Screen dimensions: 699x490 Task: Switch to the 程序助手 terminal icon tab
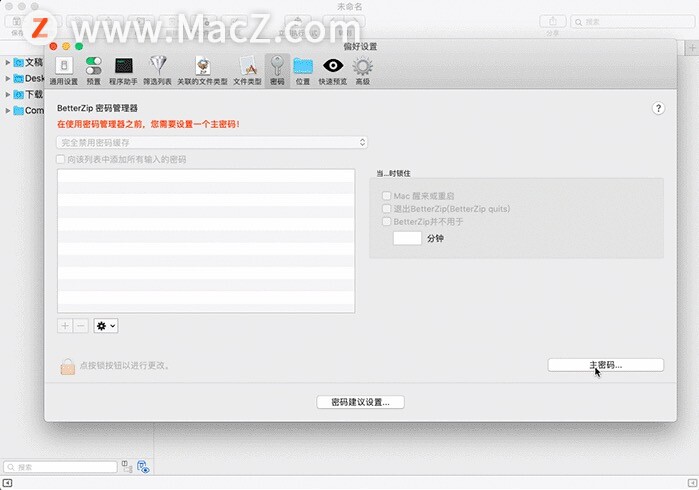pyautogui.click(x=123, y=71)
